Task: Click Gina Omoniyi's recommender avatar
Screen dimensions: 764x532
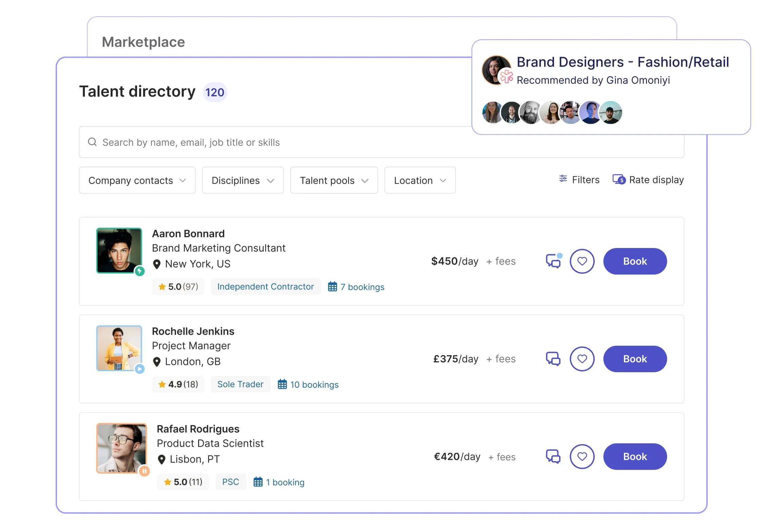Action: 496,70
